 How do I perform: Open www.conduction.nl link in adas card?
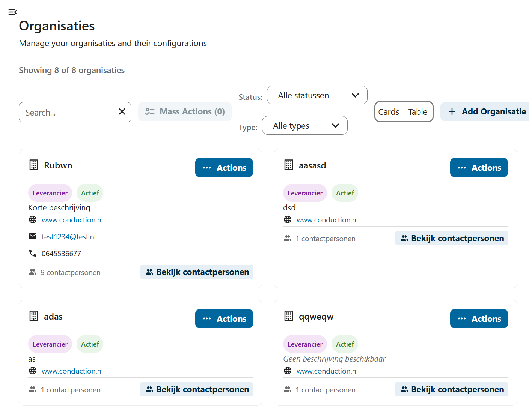click(x=72, y=371)
